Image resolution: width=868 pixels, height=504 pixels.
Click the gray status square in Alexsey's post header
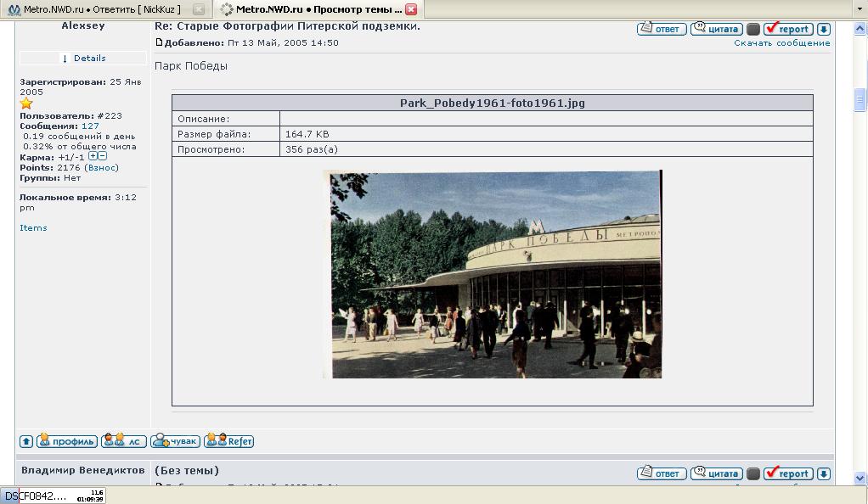click(752, 29)
